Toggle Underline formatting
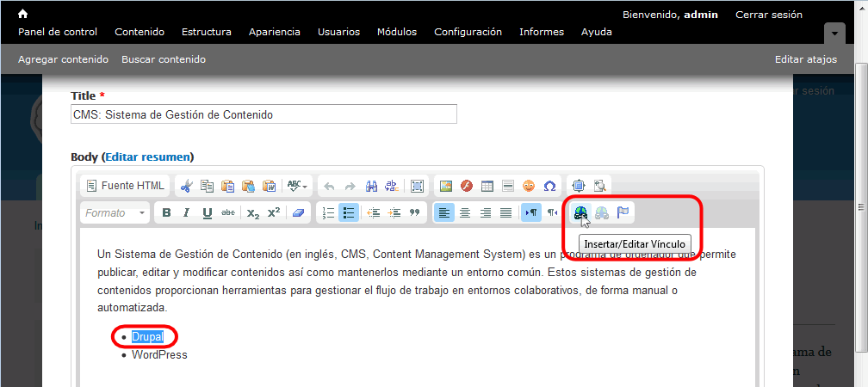This screenshot has width=868, height=387. [207, 213]
